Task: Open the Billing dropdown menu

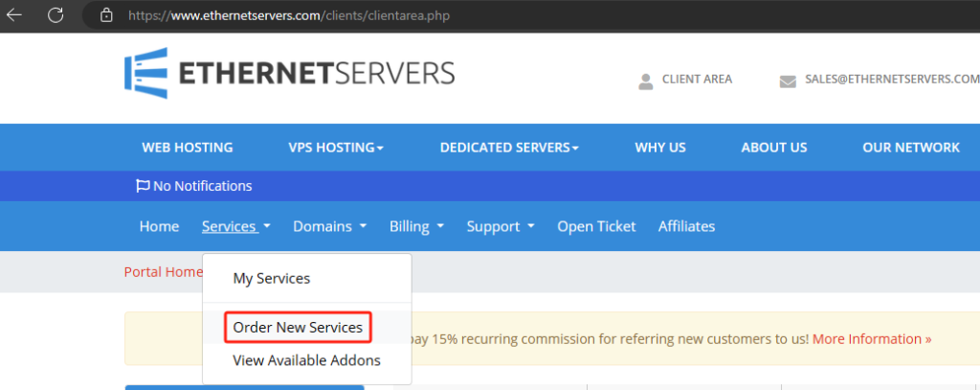Action: (x=416, y=226)
